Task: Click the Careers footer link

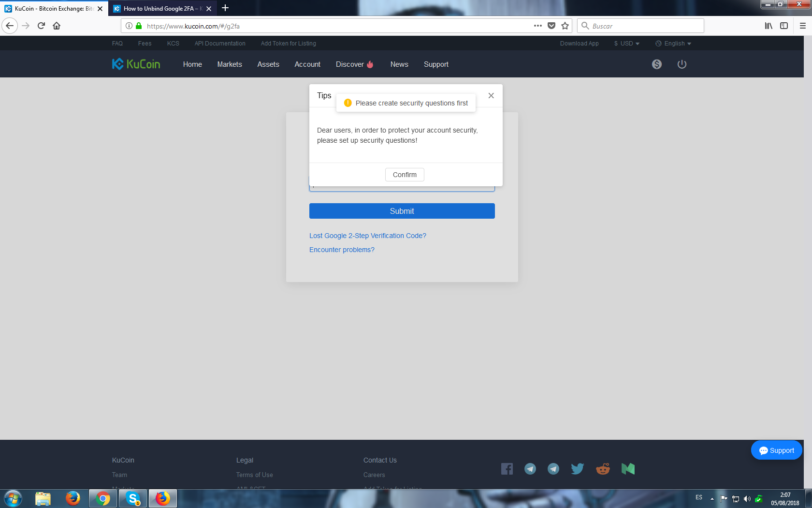Action: [x=374, y=475]
